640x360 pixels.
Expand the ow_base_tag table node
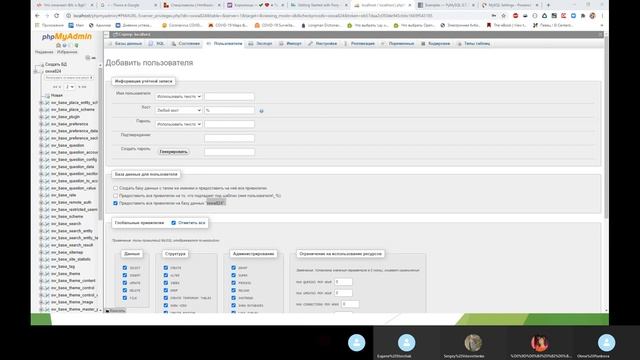coord(41,267)
